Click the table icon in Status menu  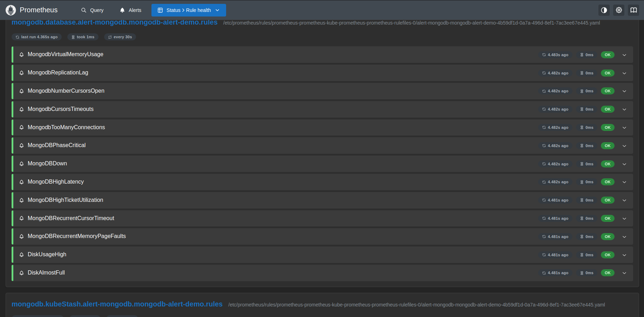pos(160,10)
